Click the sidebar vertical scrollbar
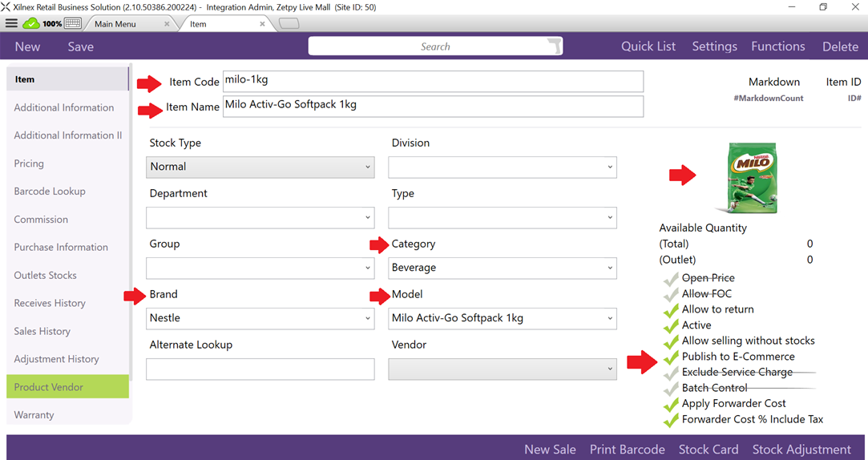868x460 pixels. [131, 221]
